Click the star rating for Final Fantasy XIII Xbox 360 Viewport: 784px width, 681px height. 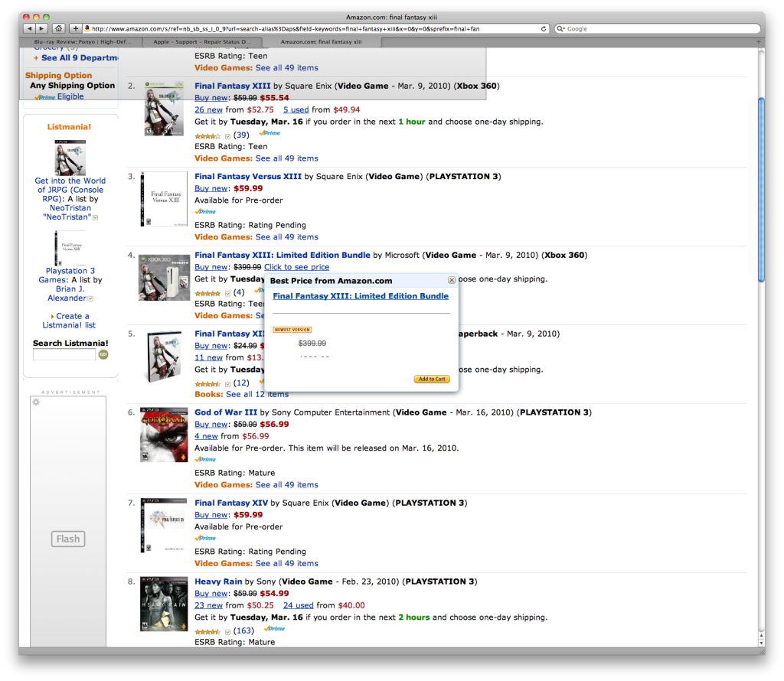coord(207,136)
